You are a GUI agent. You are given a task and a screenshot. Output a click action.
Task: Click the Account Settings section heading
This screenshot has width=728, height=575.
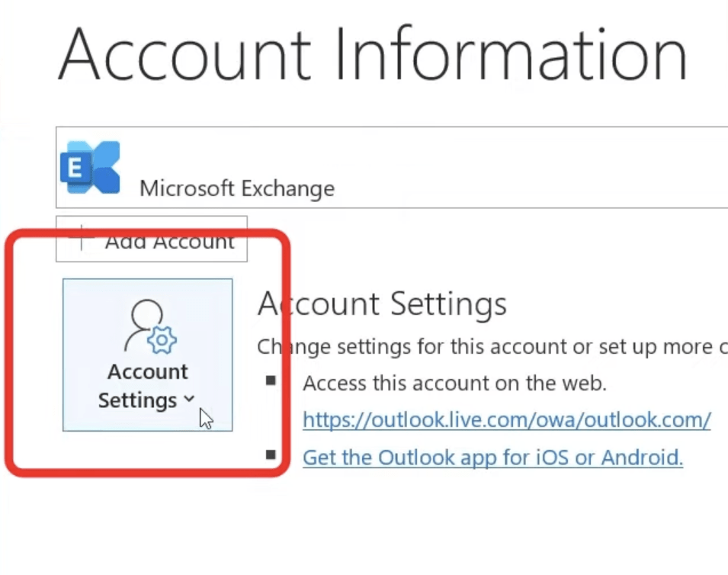382,304
